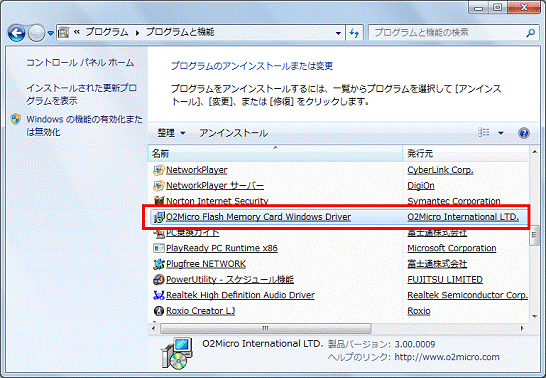Select PlayReady PC Runtime x86 entry

222,248
